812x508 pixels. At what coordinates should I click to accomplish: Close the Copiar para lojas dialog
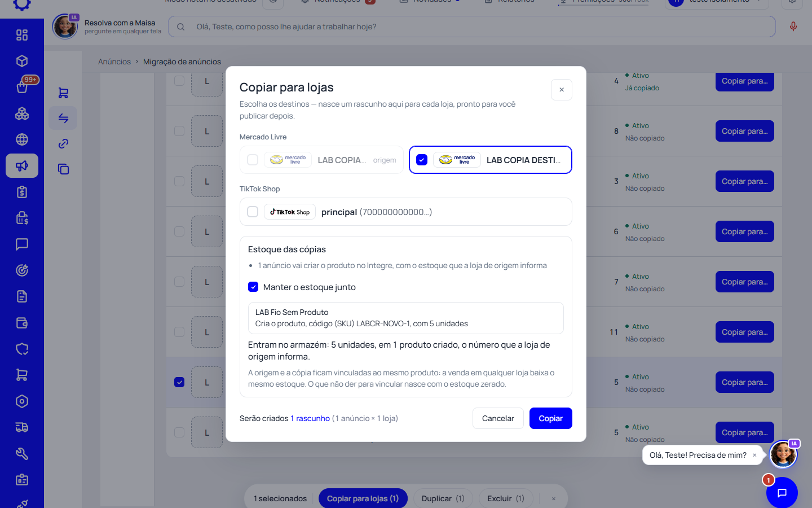[561, 90]
